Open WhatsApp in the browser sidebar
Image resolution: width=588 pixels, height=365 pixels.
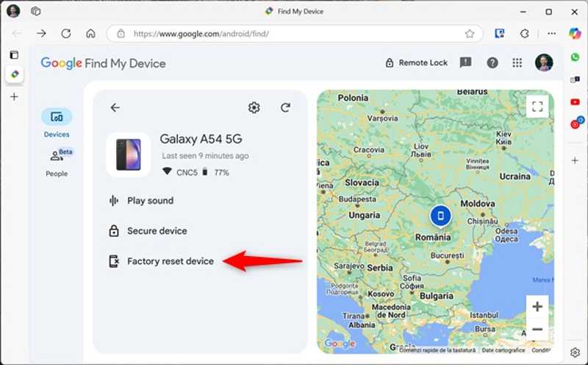tap(575, 57)
